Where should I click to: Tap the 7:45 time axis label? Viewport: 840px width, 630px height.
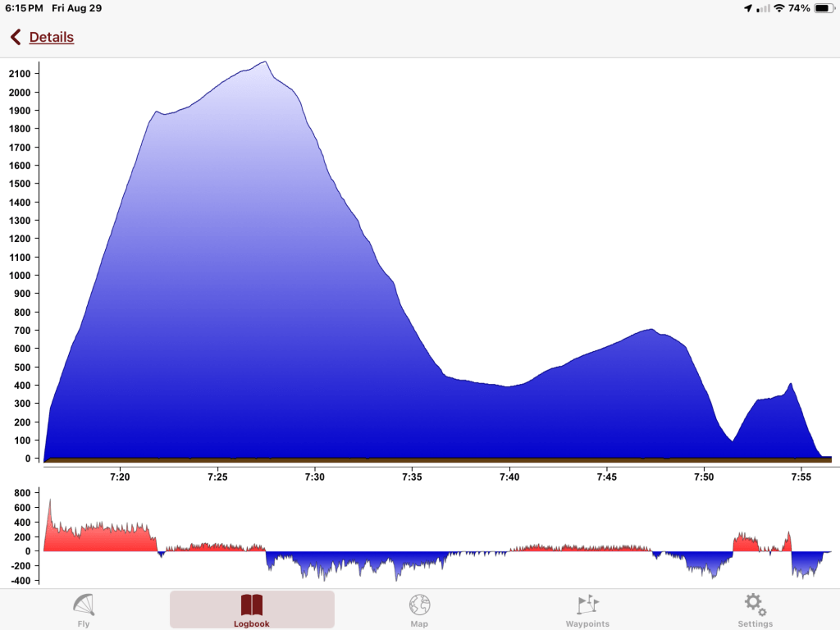coord(607,477)
